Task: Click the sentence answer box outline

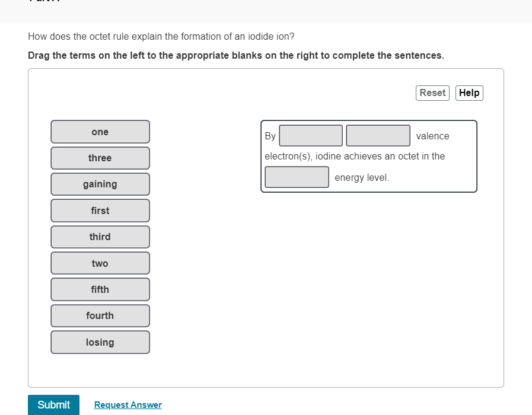Action: pos(369,156)
